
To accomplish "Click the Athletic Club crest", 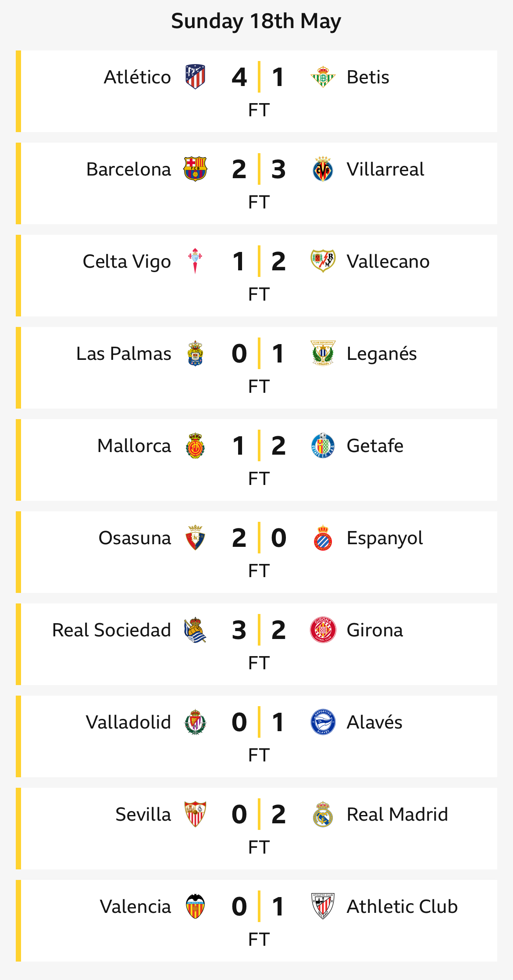I will click(323, 907).
